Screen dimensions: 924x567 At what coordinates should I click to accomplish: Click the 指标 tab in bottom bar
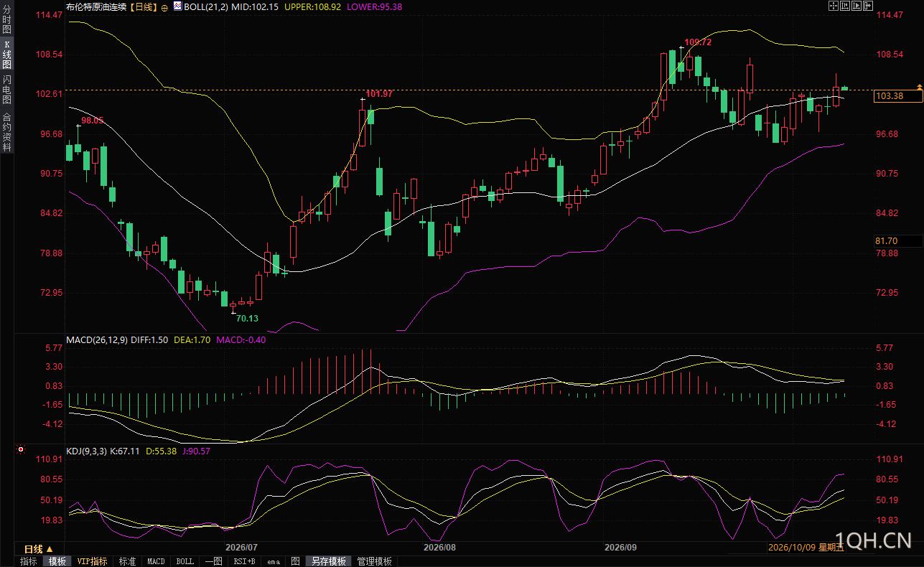pyautogui.click(x=29, y=561)
